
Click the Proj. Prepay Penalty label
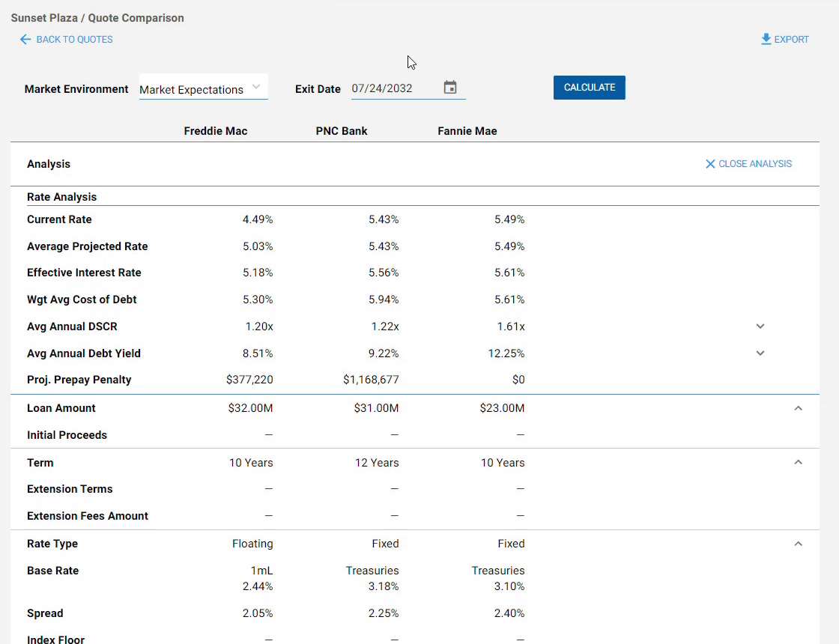79,380
